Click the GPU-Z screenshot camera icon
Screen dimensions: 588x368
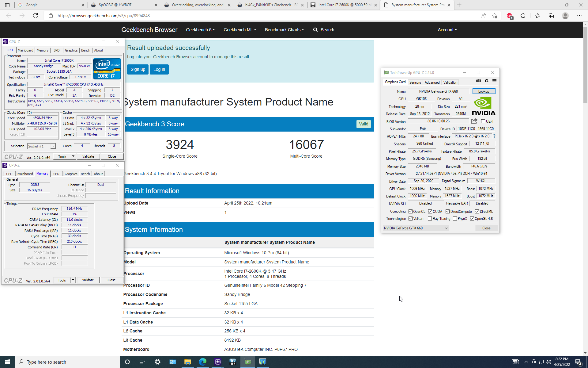479,81
